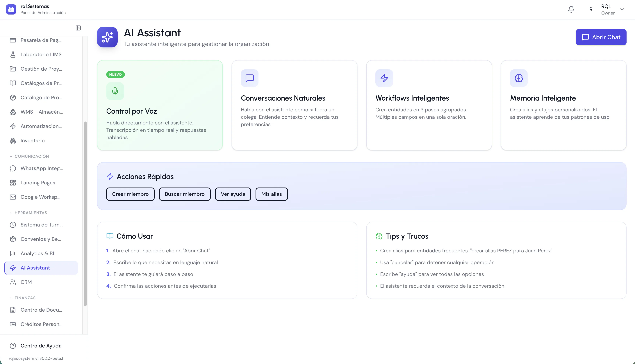This screenshot has height=364, width=635.
Task: Open Landing Pages from the sidebar
Action: click(41, 183)
